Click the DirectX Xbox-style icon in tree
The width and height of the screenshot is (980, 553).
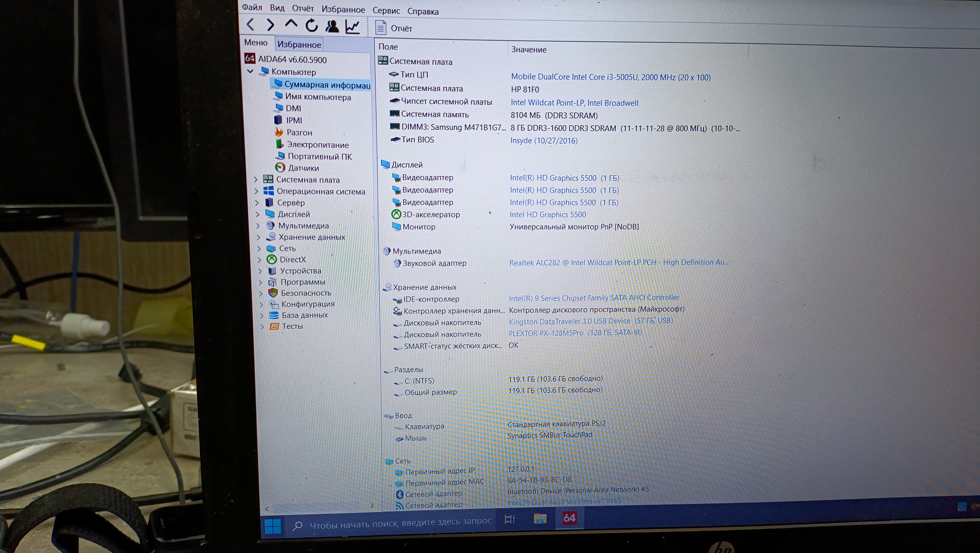click(x=272, y=259)
